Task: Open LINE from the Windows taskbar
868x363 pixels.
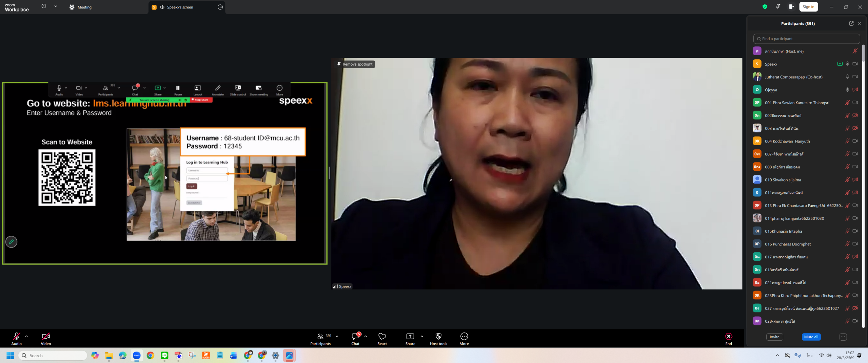Action: click(164, 356)
